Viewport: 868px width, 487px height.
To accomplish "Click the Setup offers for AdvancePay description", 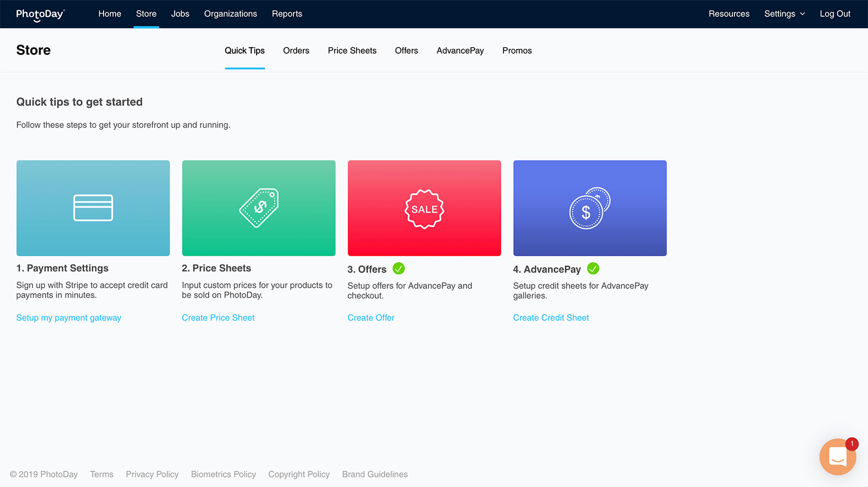I will tap(410, 290).
